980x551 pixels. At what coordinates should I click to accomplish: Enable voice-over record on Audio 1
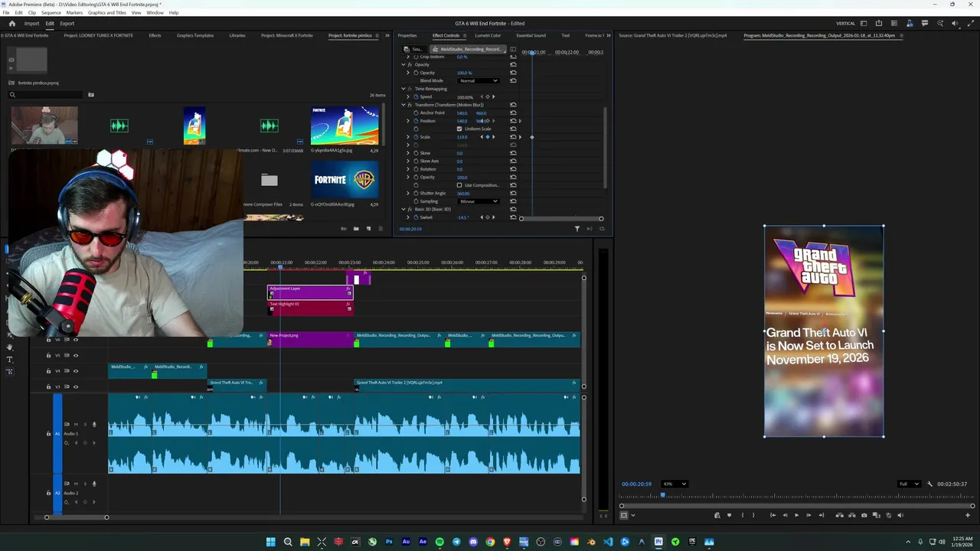point(94,424)
